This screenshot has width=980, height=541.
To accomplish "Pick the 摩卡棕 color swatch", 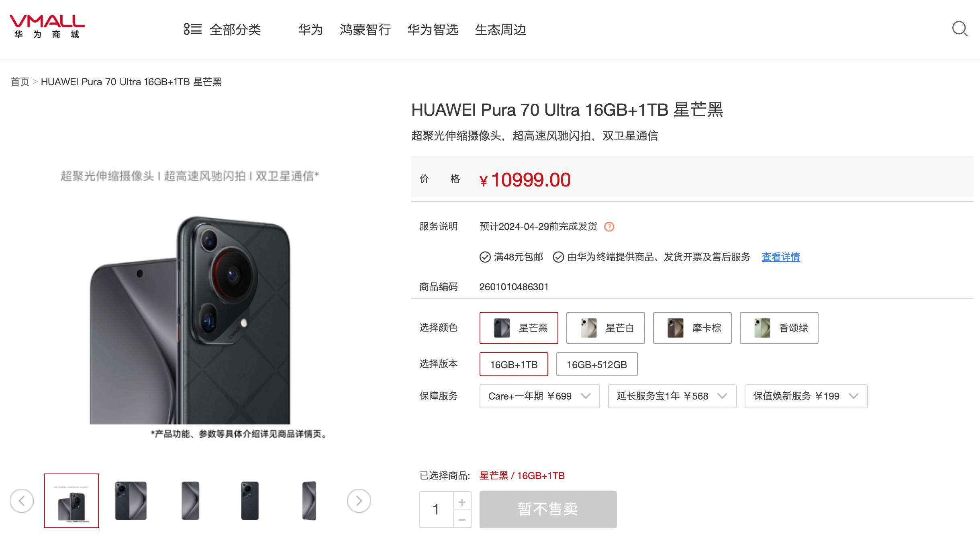I will click(x=692, y=328).
